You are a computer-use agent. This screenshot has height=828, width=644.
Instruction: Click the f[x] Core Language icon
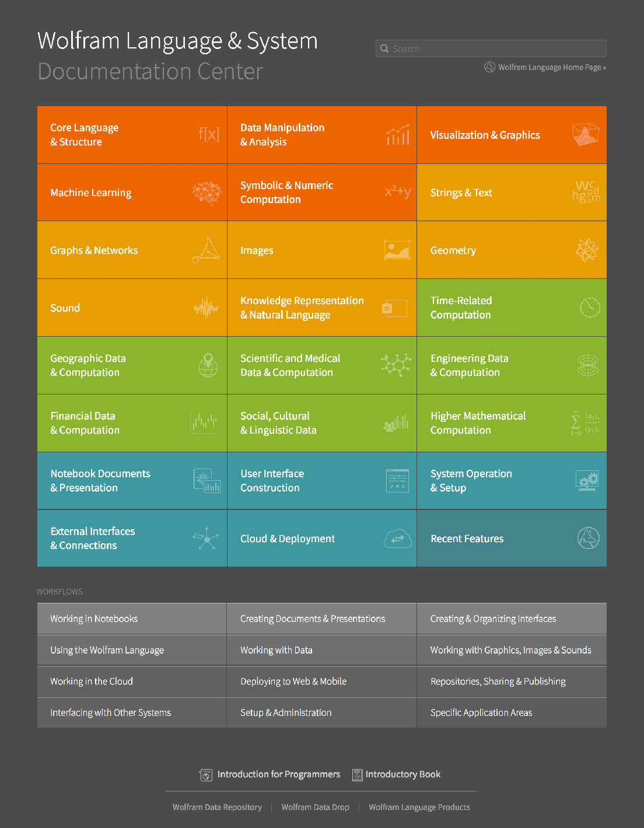pos(208,135)
